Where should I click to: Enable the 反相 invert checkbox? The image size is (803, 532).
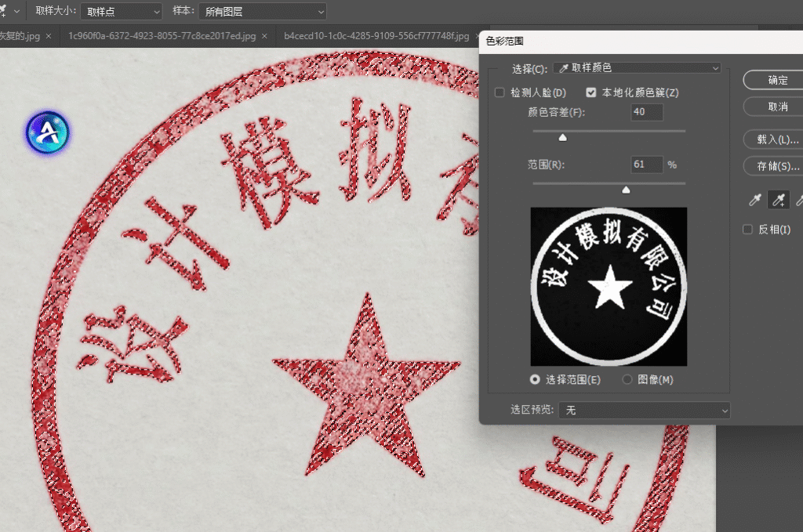click(747, 229)
